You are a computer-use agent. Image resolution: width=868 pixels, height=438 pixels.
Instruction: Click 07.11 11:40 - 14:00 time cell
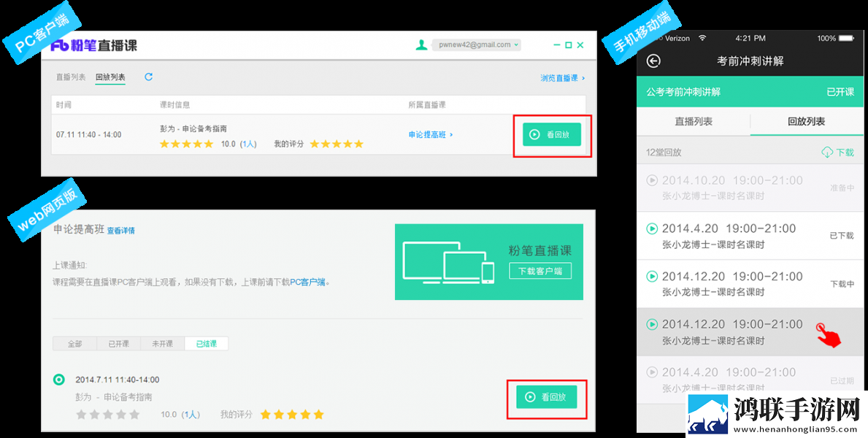[88, 134]
